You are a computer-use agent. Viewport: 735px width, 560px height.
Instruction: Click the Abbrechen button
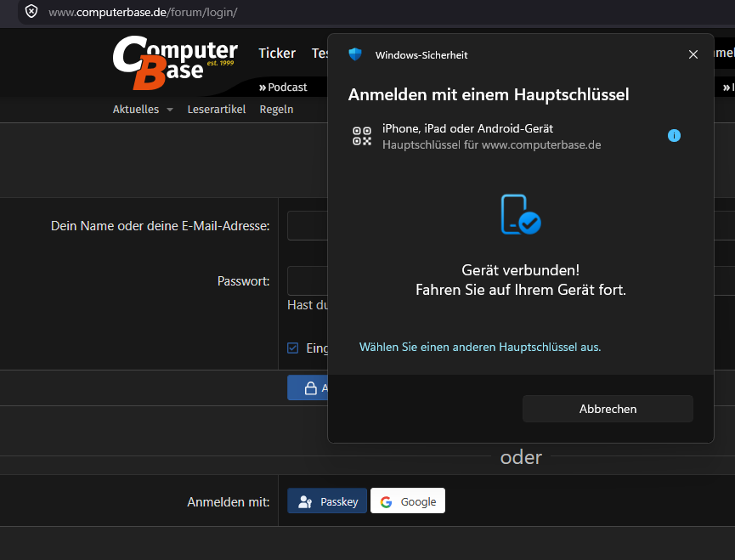(608, 409)
